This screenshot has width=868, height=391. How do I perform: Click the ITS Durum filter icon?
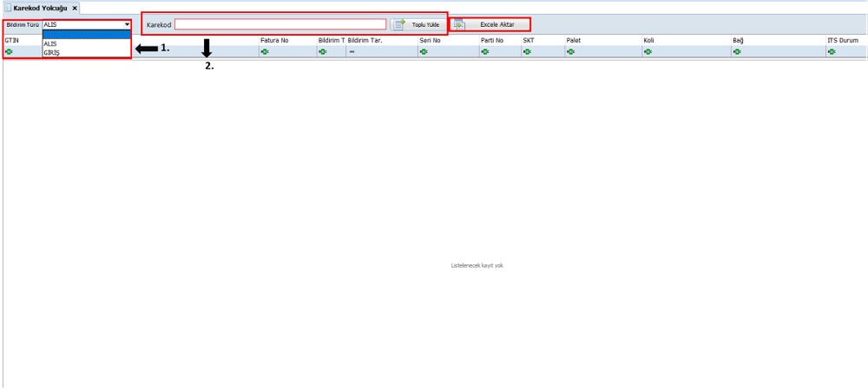coord(831,51)
